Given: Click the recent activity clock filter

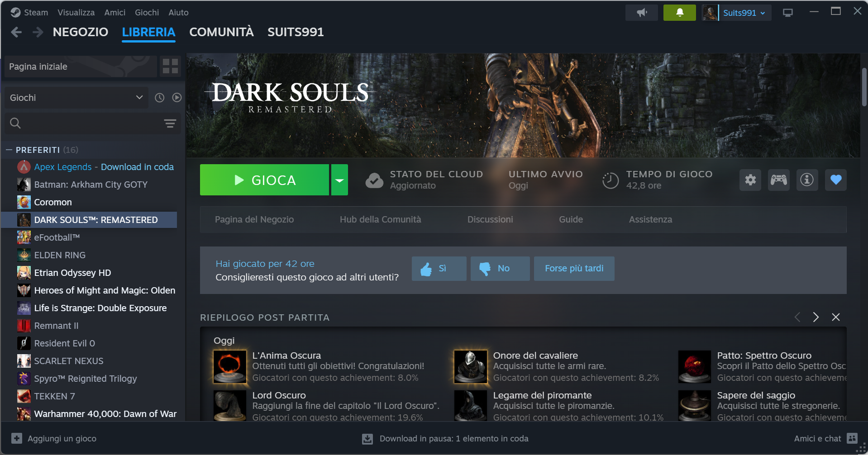Looking at the screenshot, I should pos(159,98).
